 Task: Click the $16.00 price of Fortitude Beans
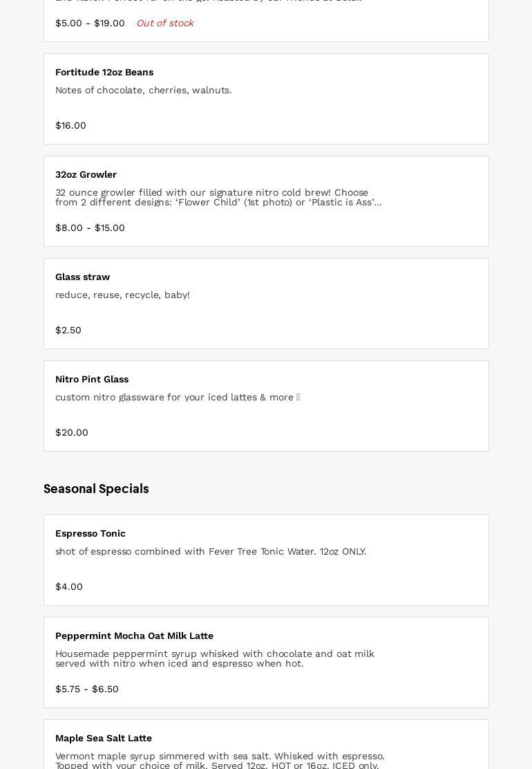[70, 125]
